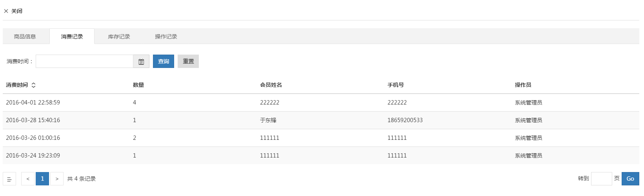Click the 查询 search button
The image size is (644, 196).
164,61
